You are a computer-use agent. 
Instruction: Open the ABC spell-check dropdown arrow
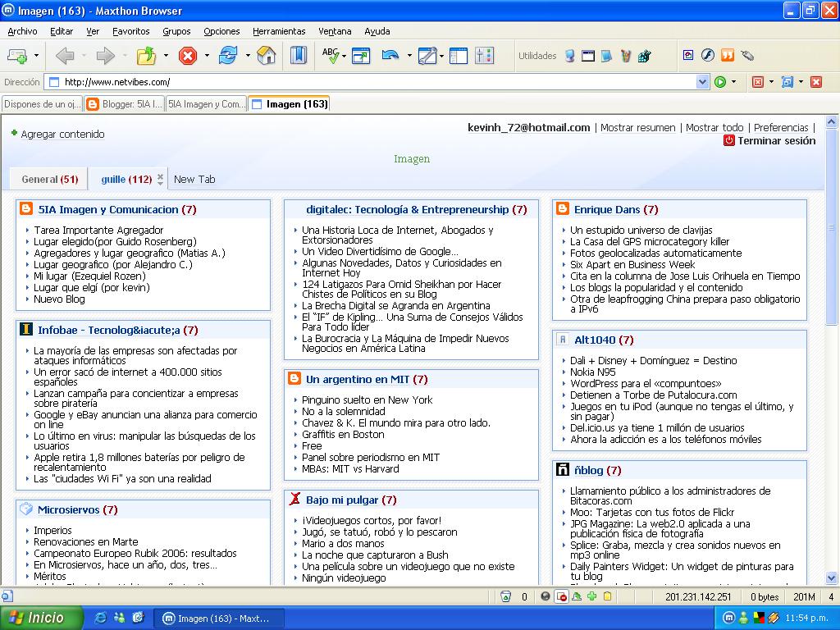click(x=344, y=57)
